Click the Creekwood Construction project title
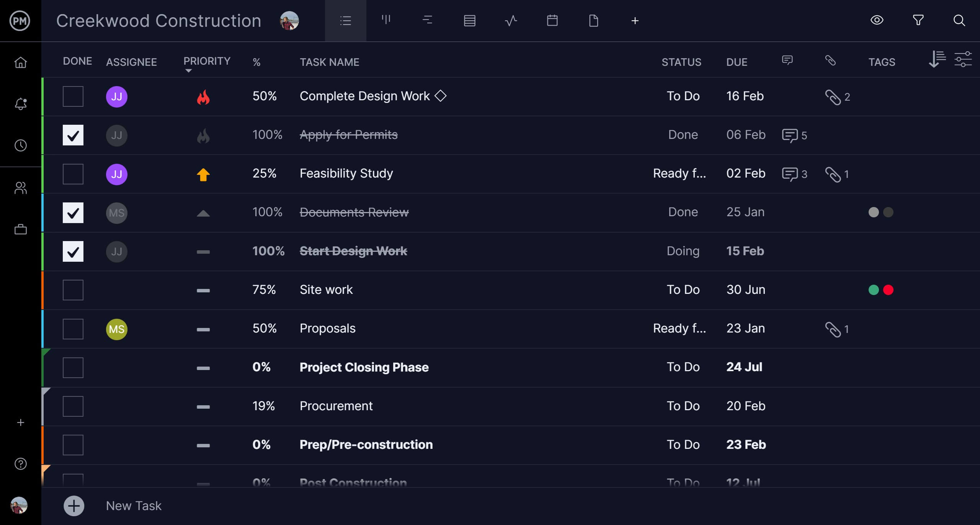The width and height of the screenshot is (980, 525). [158, 21]
